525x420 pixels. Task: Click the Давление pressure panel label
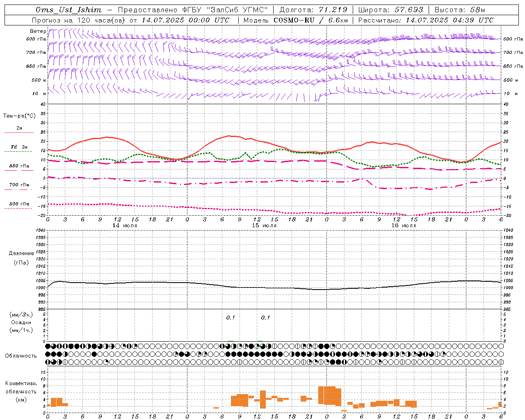21,253
